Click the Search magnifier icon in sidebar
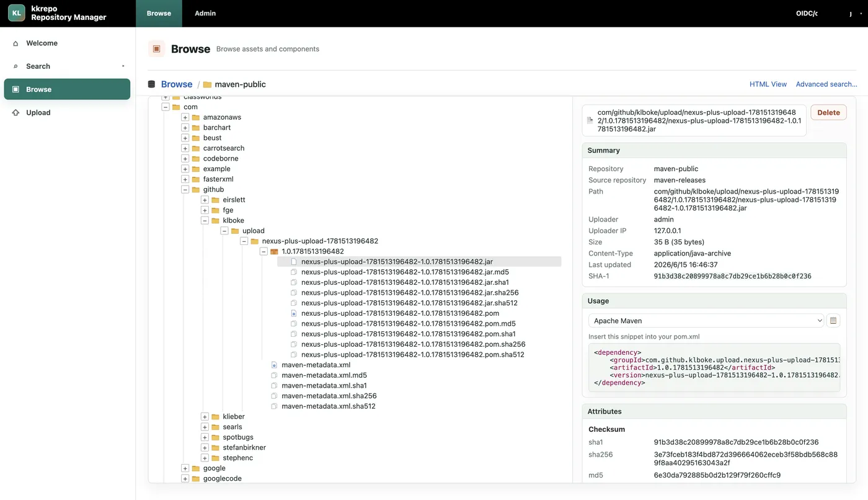 (x=15, y=66)
